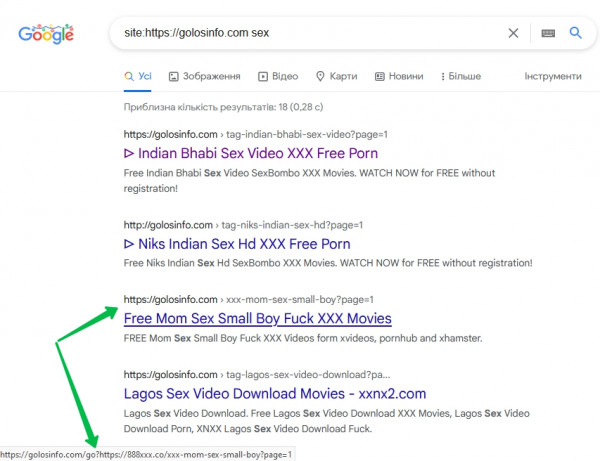Open Інструменти search tools

[553, 76]
